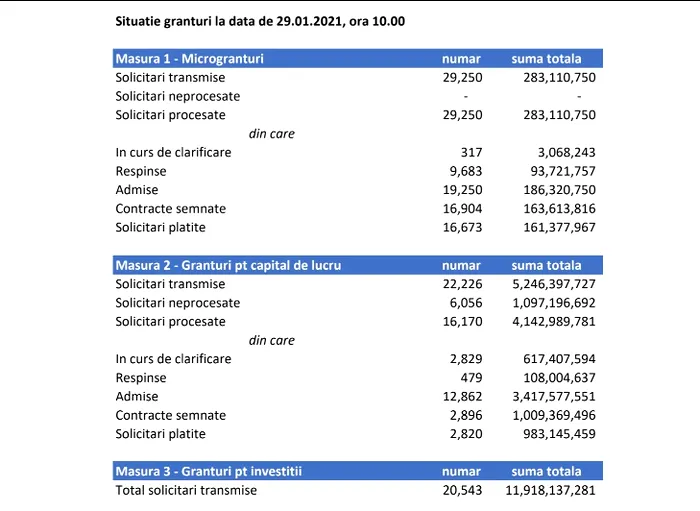The height and width of the screenshot is (511, 700).
Task: Click the Masura 3 - Granturi pt investitii header
Action: click(x=208, y=471)
